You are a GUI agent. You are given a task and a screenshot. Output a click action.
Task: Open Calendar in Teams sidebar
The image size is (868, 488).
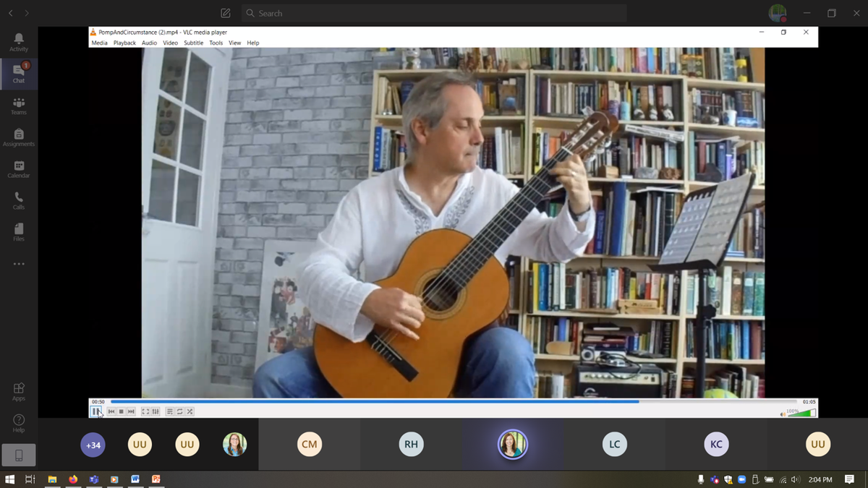click(x=19, y=169)
